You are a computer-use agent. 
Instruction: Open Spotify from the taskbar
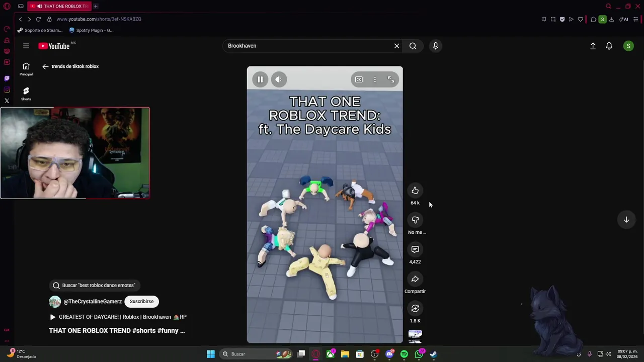click(x=404, y=354)
